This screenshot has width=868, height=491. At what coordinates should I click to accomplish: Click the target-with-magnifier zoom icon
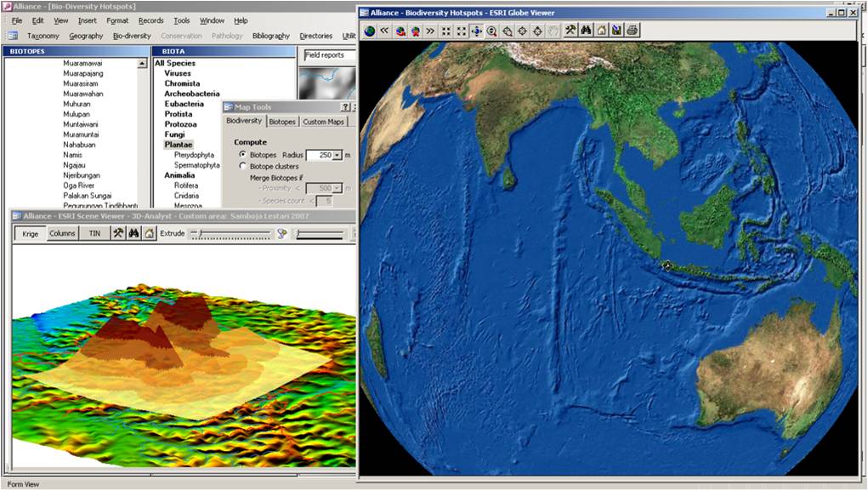(507, 31)
